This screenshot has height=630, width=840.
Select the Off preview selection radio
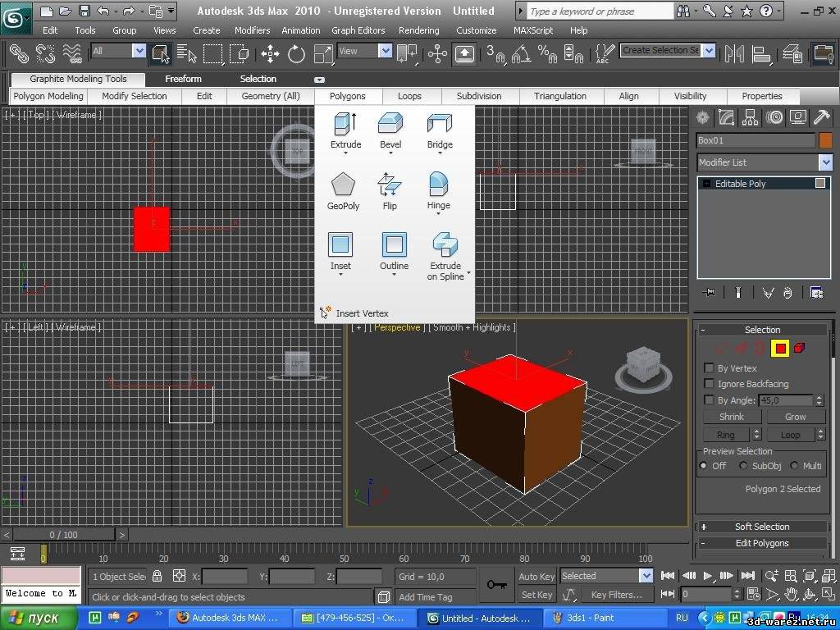click(x=703, y=466)
